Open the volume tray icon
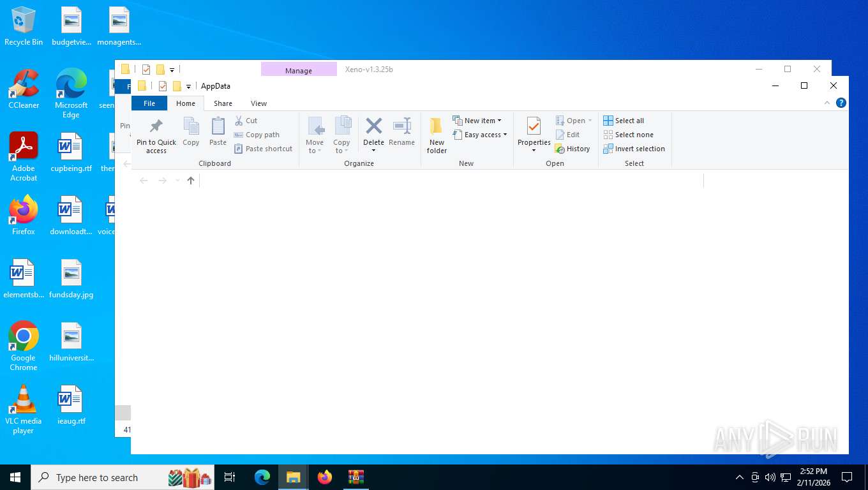Image resolution: width=868 pixels, height=490 pixels. tap(770, 477)
